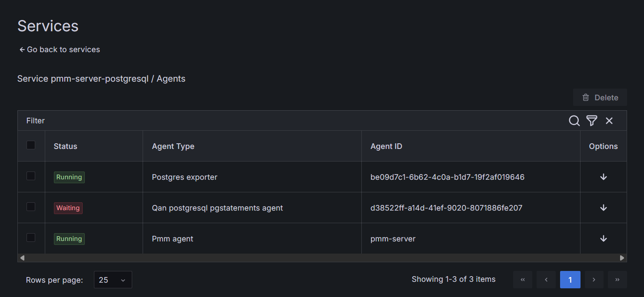Image resolution: width=644 pixels, height=297 pixels.
Task: Click the funnel filter icon
Action: (592, 121)
